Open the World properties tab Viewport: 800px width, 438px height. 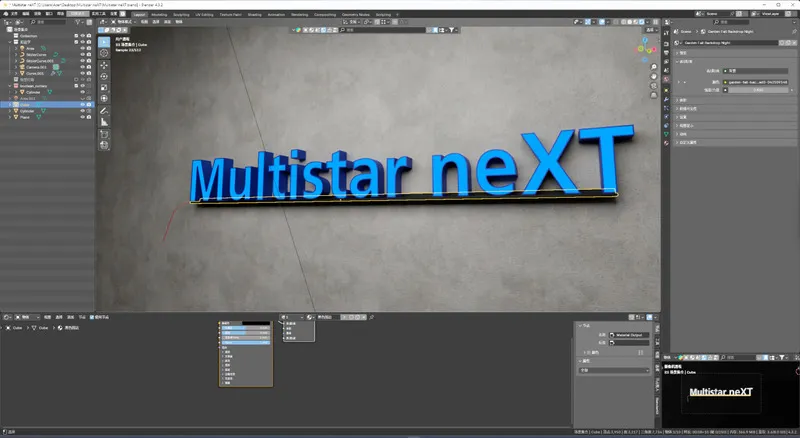tap(666, 80)
